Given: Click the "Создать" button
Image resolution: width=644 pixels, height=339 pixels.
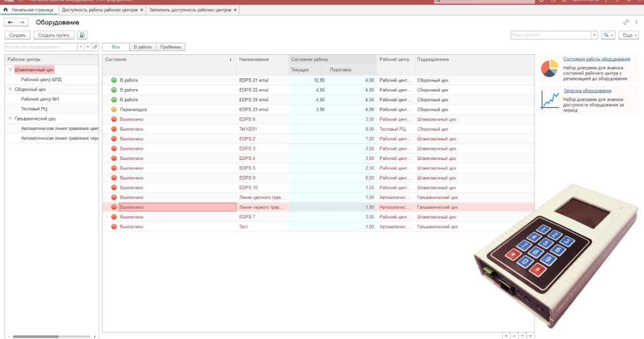Looking at the screenshot, I should point(17,35).
